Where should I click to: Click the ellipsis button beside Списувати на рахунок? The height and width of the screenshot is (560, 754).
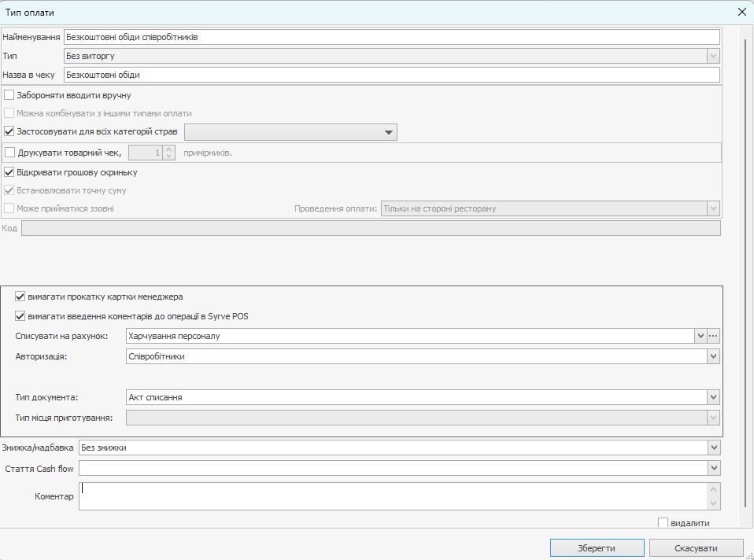(x=714, y=336)
